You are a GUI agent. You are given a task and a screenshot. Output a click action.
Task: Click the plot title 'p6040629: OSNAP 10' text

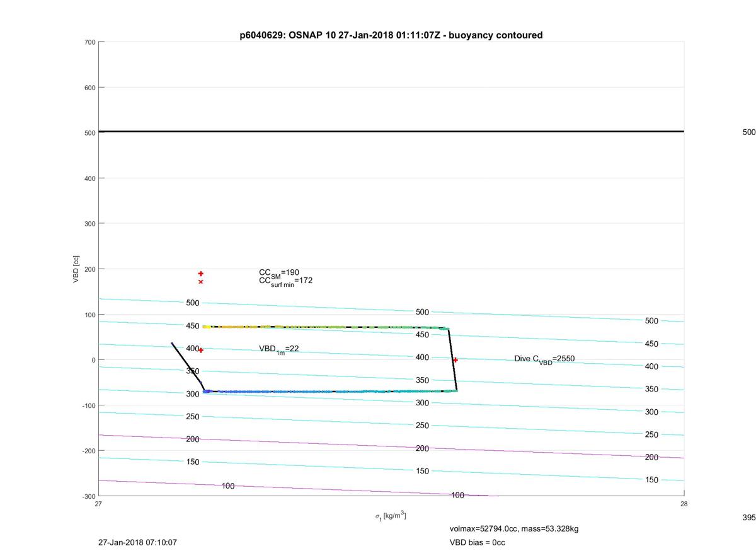pos(288,35)
